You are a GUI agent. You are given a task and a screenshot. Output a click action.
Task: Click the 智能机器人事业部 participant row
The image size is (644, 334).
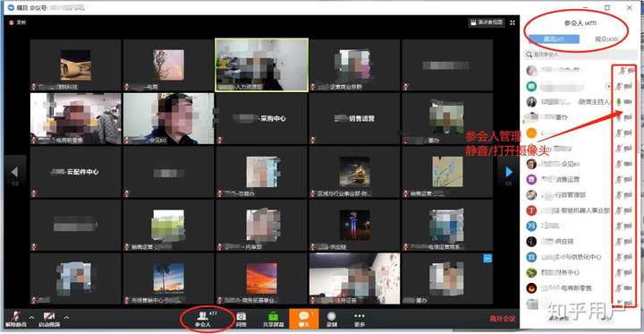coord(580,210)
